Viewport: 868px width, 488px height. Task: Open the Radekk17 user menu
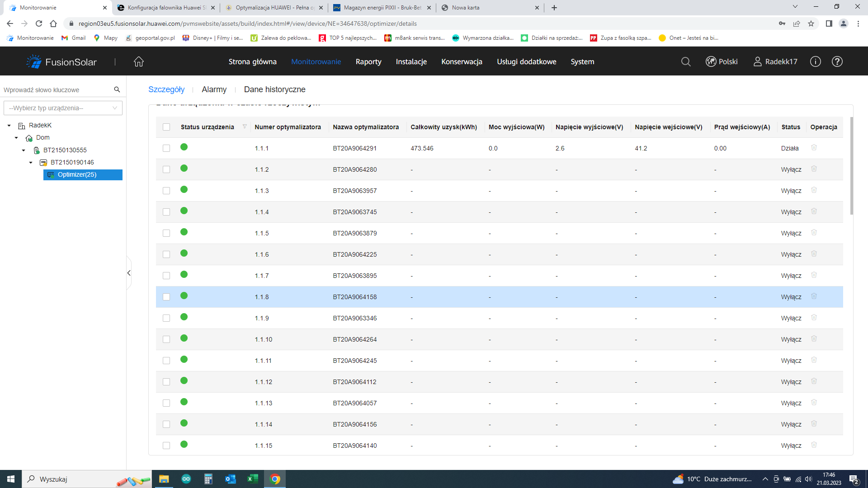click(775, 61)
